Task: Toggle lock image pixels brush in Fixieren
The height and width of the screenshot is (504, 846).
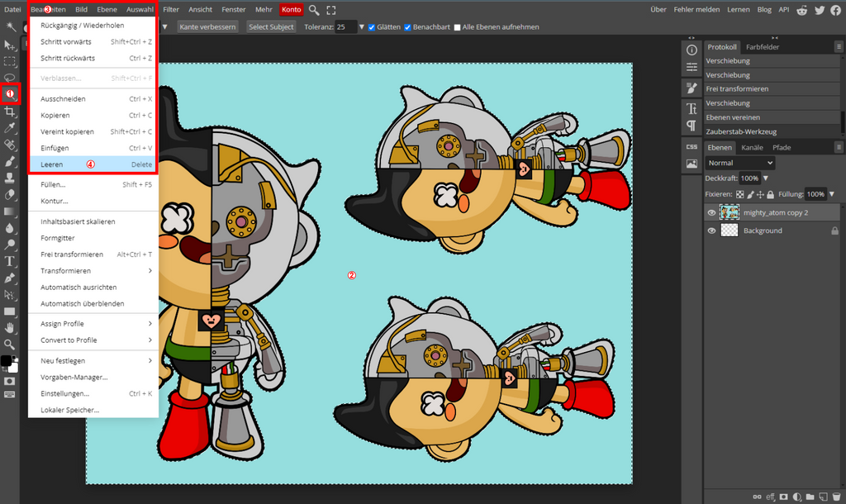Action: point(750,194)
